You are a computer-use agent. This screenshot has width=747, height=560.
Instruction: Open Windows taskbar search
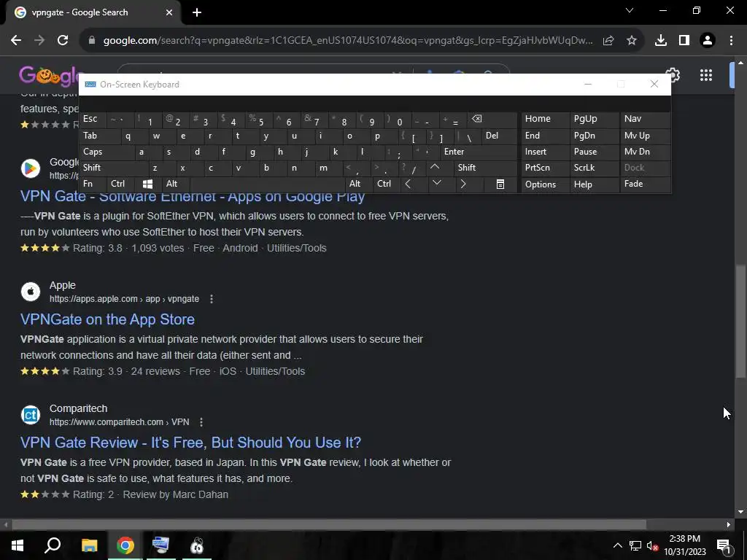pyautogui.click(x=53, y=545)
